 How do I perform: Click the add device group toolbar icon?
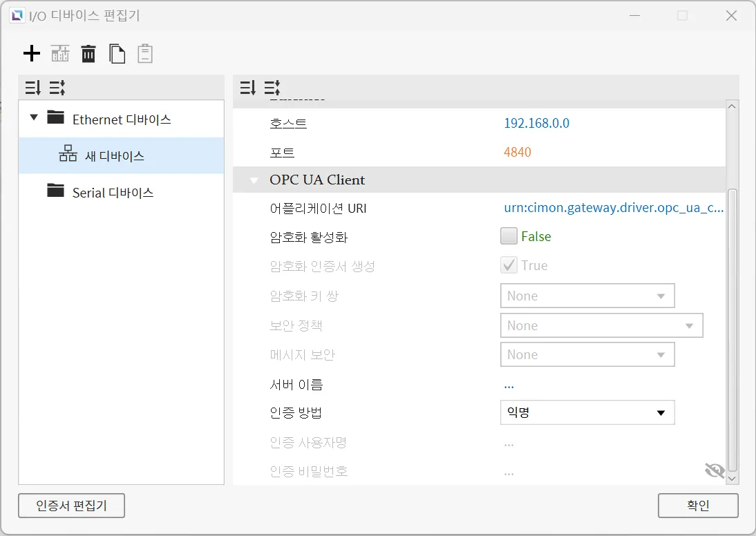pos(60,53)
